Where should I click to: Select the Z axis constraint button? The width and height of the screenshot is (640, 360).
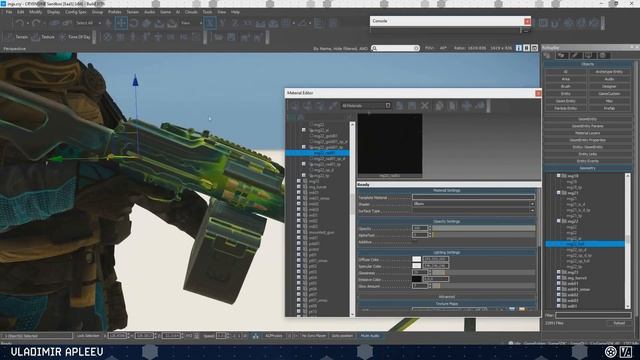[x=235, y=23]
